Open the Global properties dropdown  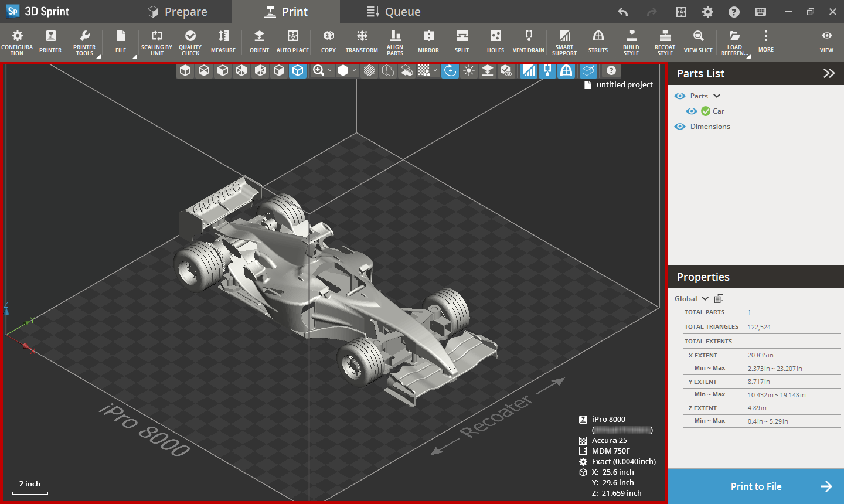click(705, 299)
